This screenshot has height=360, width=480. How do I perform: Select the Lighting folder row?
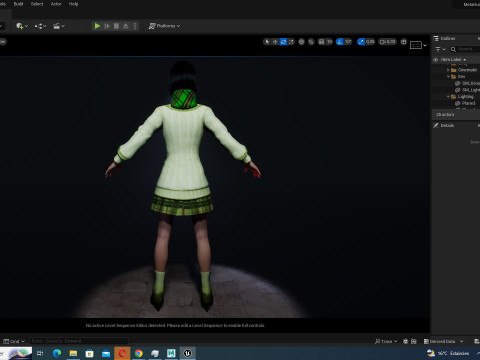click(x=456, y=97)
